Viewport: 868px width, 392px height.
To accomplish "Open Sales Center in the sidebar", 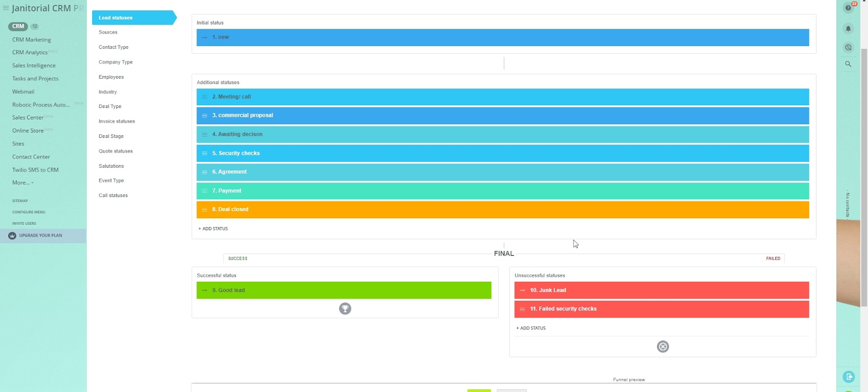I will 28,118.
